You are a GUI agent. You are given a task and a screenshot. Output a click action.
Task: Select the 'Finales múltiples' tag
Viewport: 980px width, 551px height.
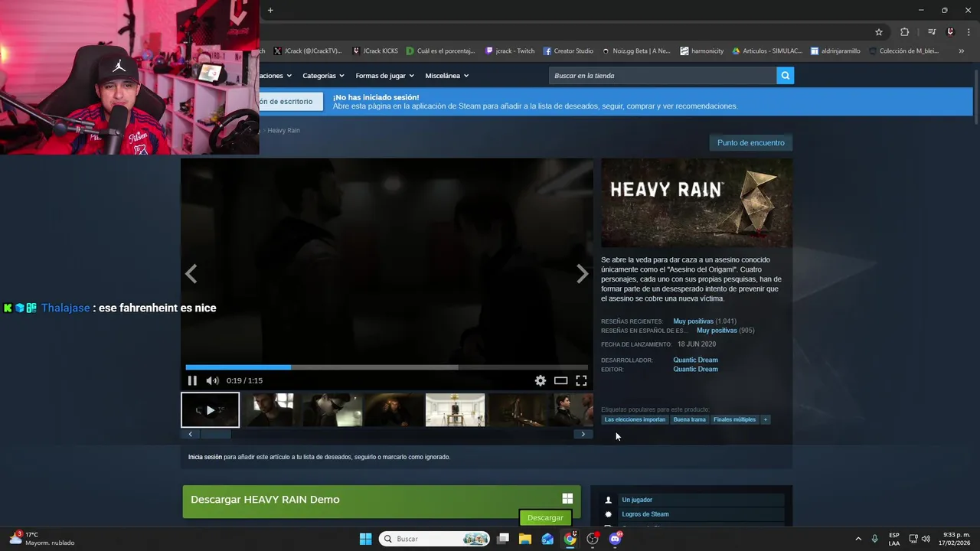[x=734, y=419]
